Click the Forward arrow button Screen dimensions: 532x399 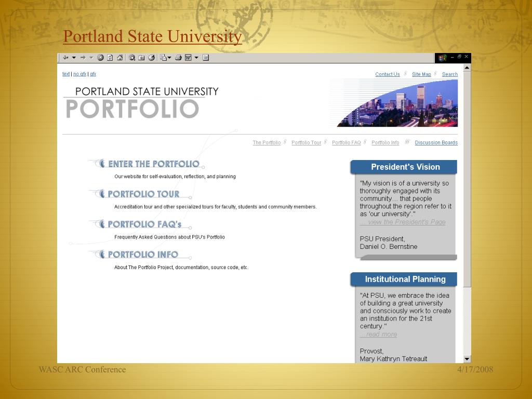[x=83, y=58]
